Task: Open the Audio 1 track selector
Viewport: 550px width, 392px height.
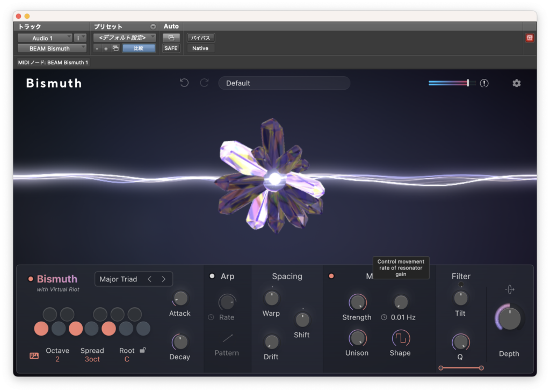Action: [45, 38]
